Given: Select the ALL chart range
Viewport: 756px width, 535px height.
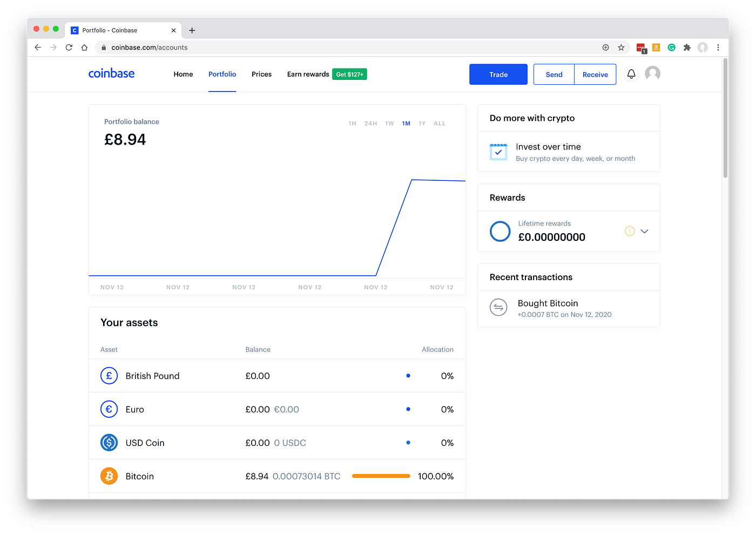Looking at the screenshot, I should [x=440, y=124].
